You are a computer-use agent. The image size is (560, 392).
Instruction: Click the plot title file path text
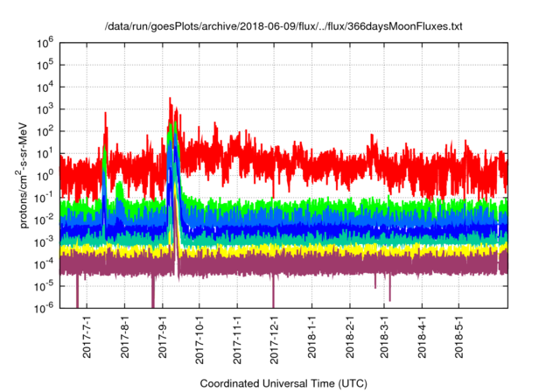(280, 27)
